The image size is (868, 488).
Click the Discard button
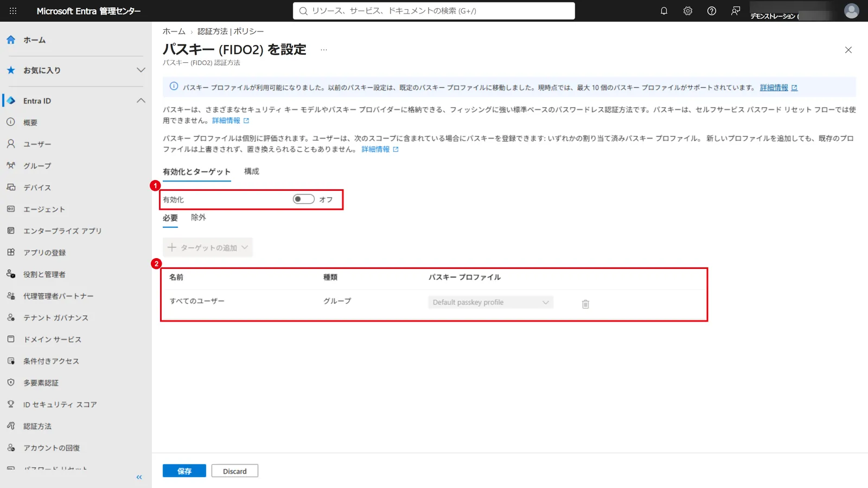(235, 471)
